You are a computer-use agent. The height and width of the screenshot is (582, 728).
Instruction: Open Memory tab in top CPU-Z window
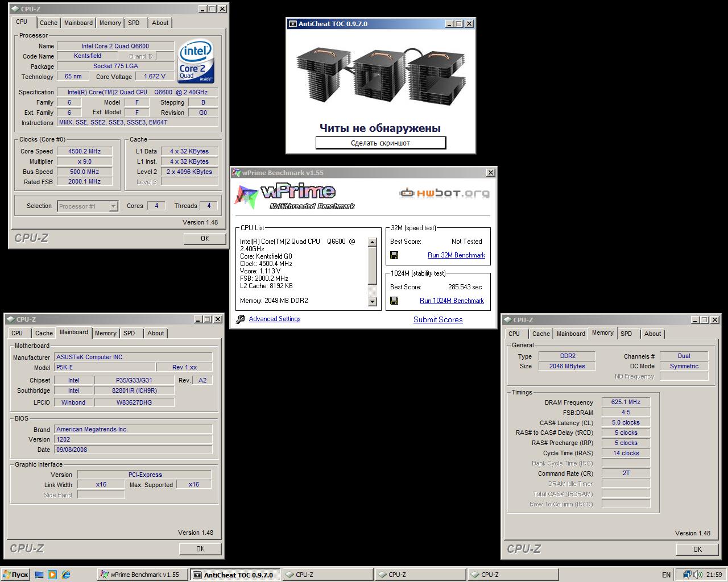tap(110, 23)
